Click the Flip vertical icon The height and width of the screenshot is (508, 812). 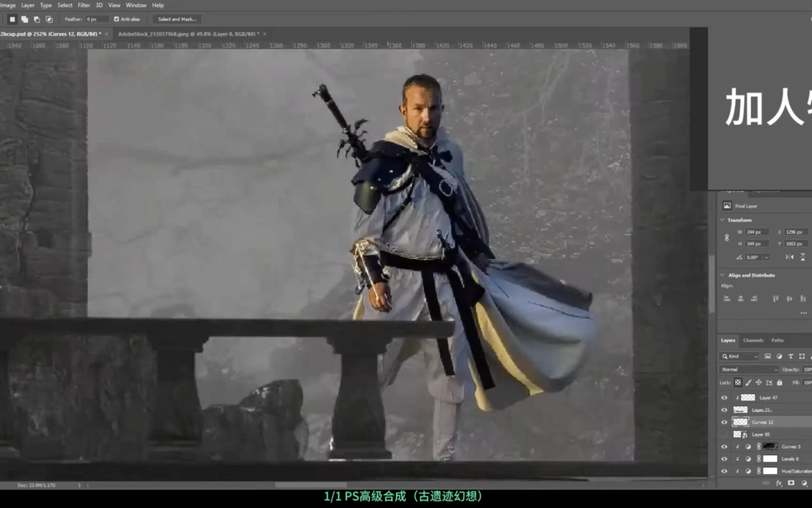pyautogui.click(x=803, y=257)
